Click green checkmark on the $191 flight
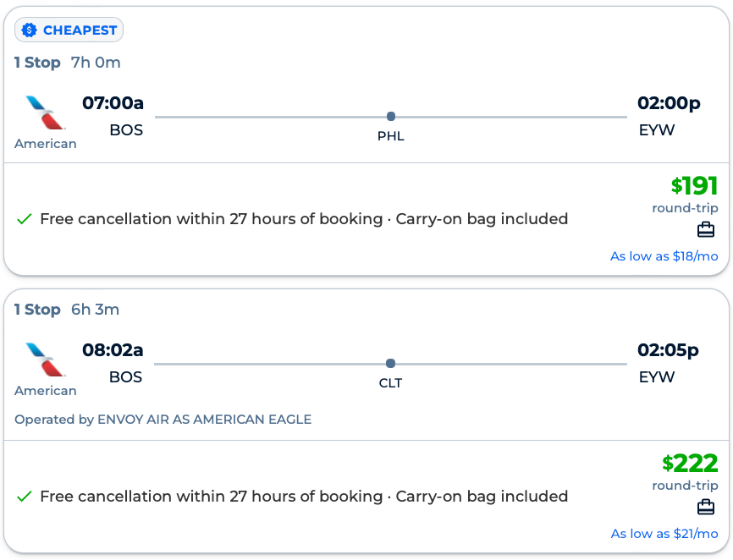 25,219
